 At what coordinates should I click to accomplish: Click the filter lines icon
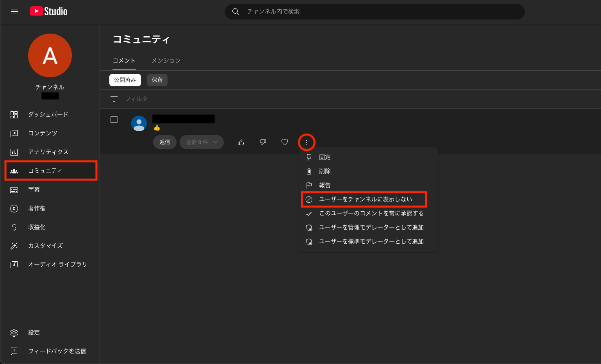tap(114, 99)
